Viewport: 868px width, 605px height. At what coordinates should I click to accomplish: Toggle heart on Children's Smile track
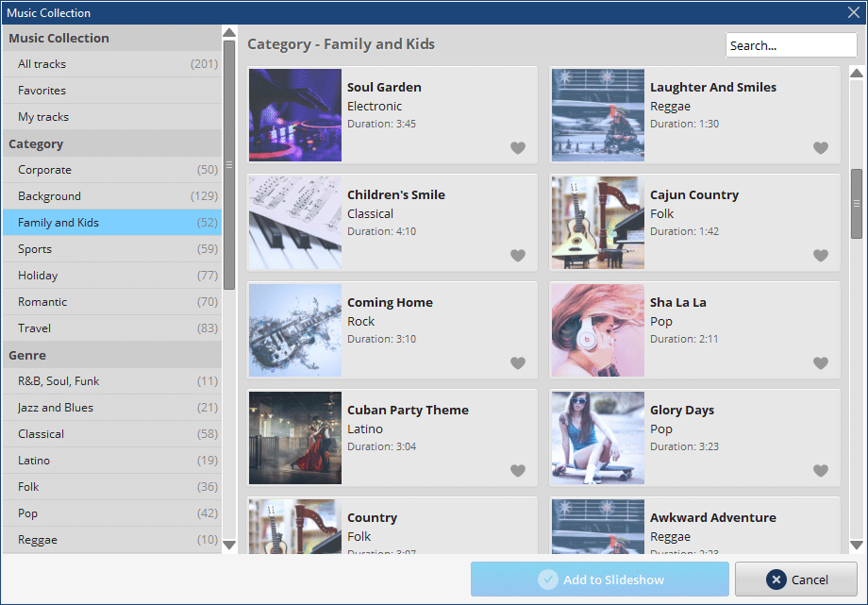518,256
